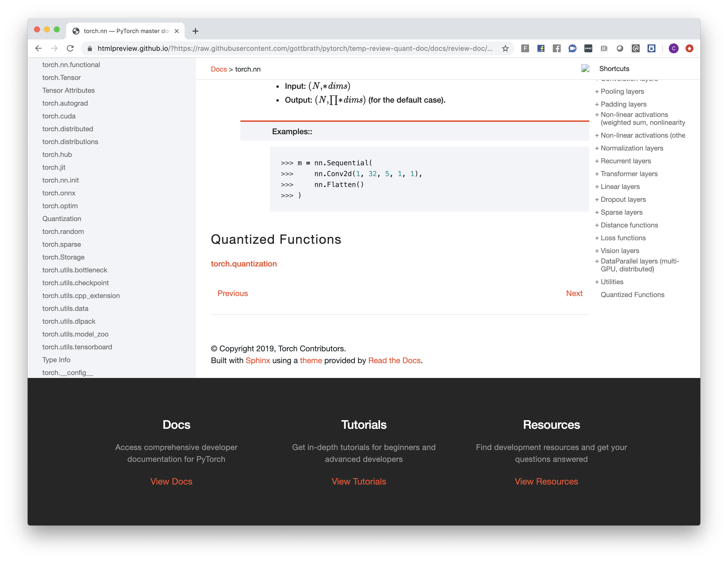This screenshot has width=728, height=562.
Task: Click View Tutorials footer link
Action: click(359, 481)
